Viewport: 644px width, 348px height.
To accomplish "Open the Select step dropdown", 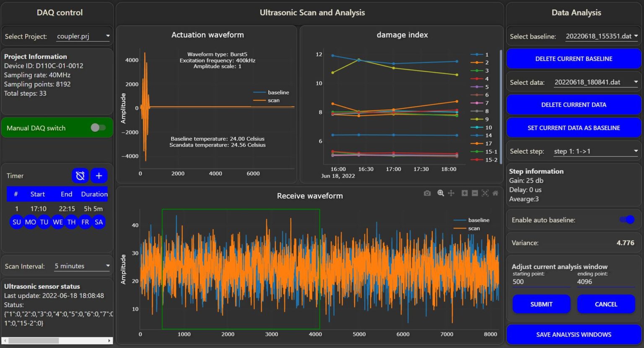I will coord(595,151).
